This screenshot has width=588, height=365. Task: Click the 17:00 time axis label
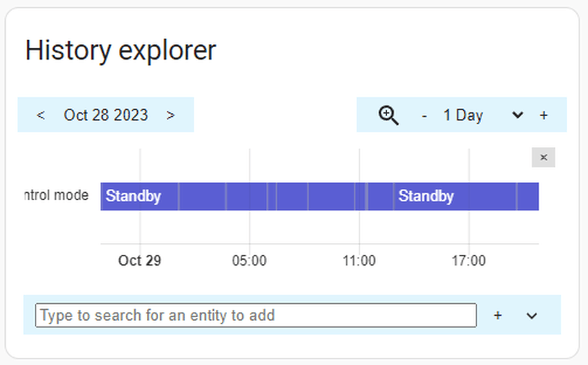tap(468, 261)
